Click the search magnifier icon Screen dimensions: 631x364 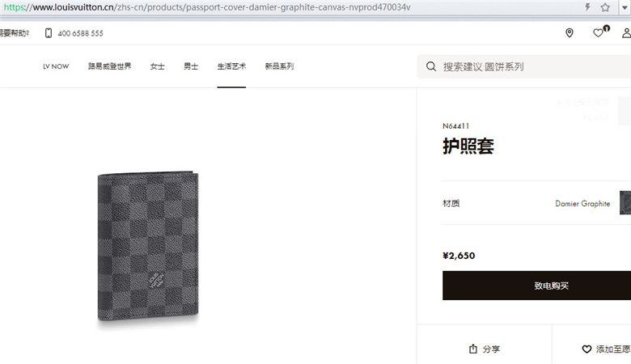[431, 66]
